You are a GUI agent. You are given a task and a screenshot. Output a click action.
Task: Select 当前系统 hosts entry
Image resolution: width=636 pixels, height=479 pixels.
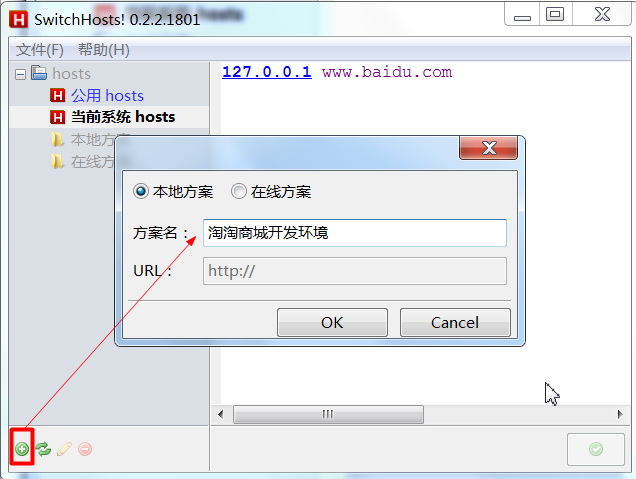pos(123,117)
